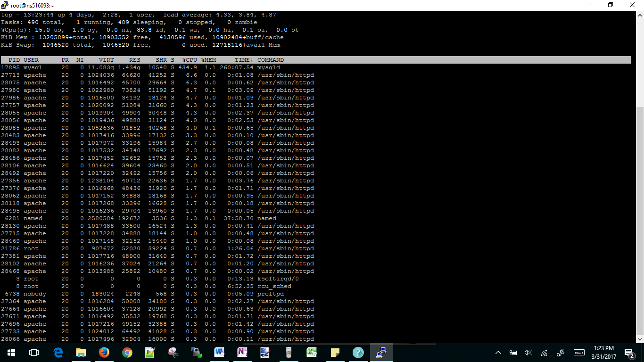Image resolution: width=644 pixels, height=362 pixels.
Task: Open the Windows Start menu
Action: pos(11,353)
